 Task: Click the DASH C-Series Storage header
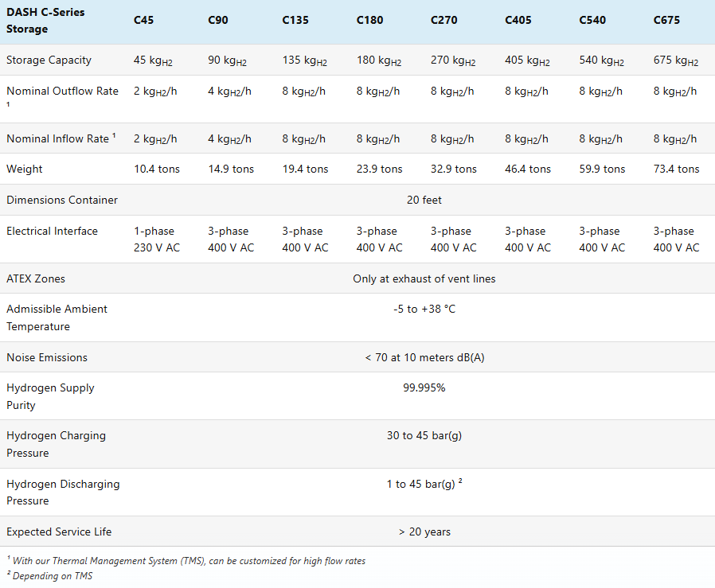[x=45, y=21]
